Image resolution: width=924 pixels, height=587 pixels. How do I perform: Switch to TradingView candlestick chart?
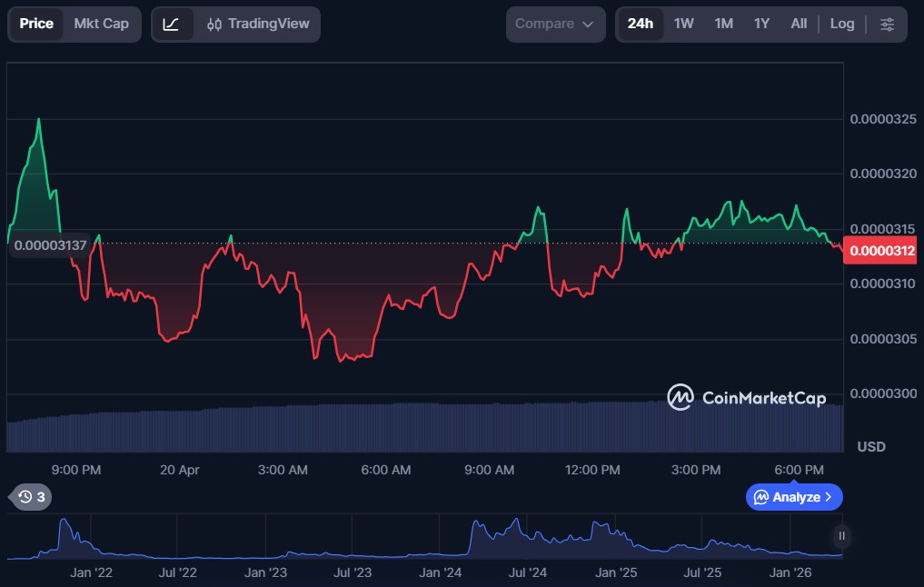click(x=257, y=24)
